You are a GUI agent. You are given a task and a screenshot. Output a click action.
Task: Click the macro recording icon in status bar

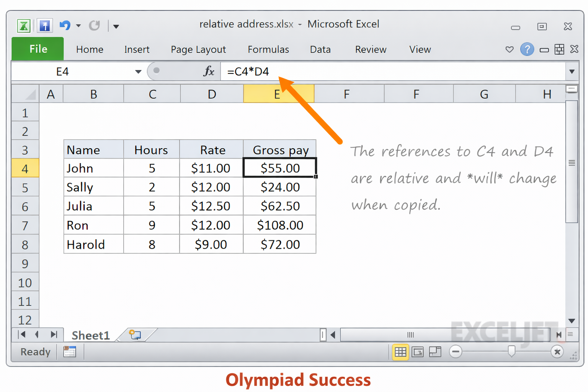pos(70,351)
